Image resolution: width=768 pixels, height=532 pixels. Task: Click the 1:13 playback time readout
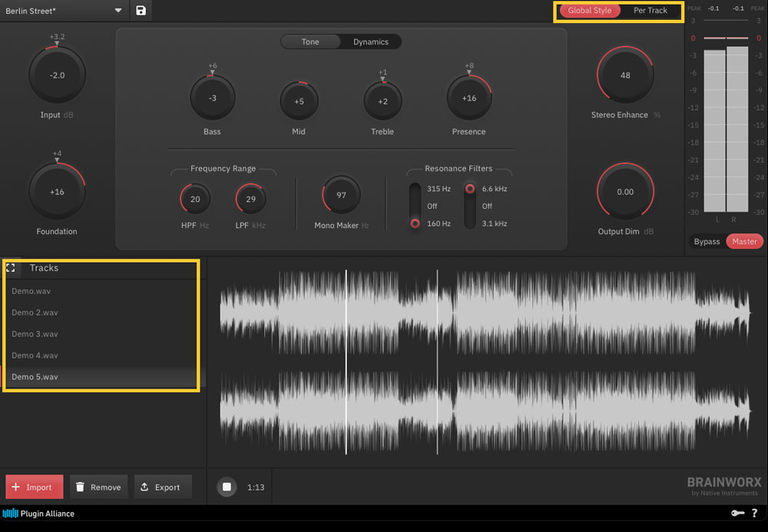[x=256, y=487]
